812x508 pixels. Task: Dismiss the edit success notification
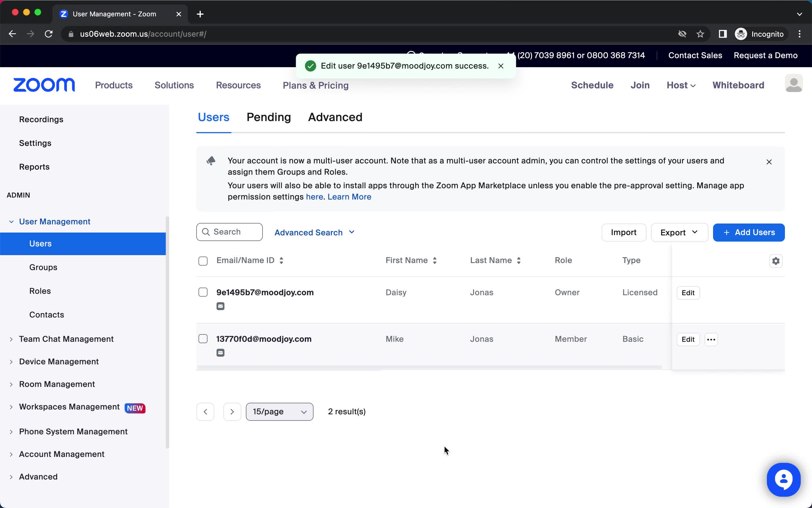pyautogui.click(x=501, y=66)
